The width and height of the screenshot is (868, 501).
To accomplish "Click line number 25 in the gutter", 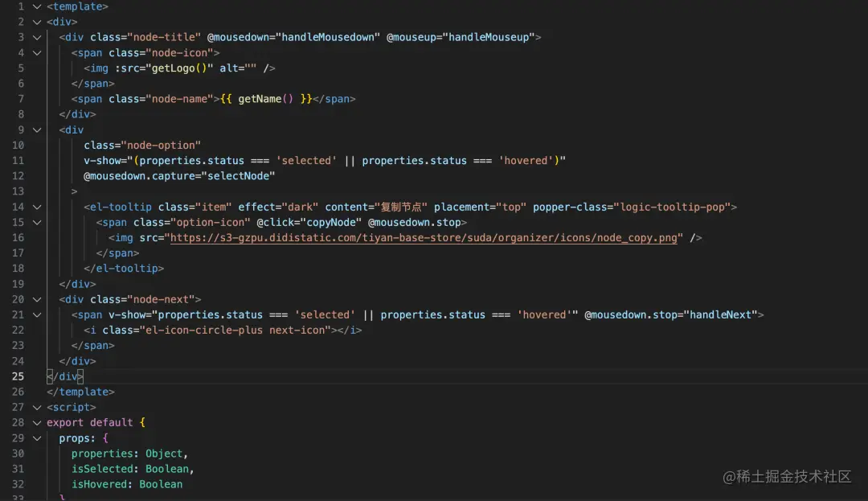I will pos(18,376).
